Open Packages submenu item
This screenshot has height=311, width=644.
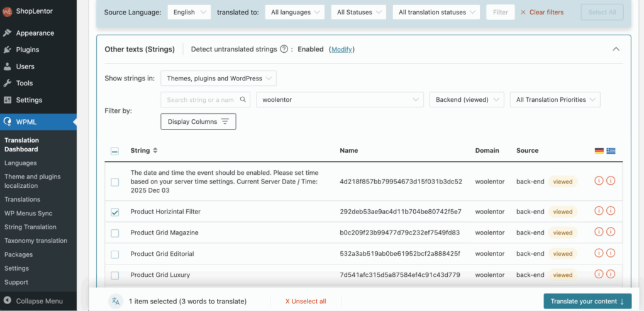[x=18, y=254]
